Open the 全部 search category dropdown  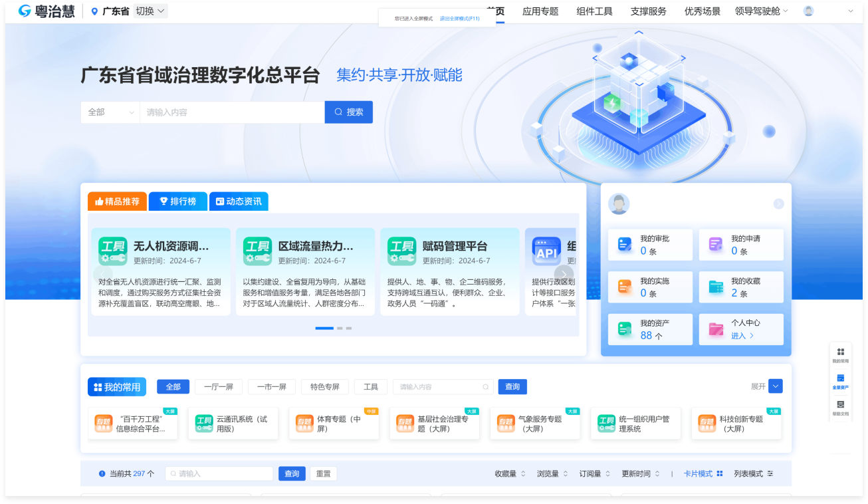coord(110,112)
